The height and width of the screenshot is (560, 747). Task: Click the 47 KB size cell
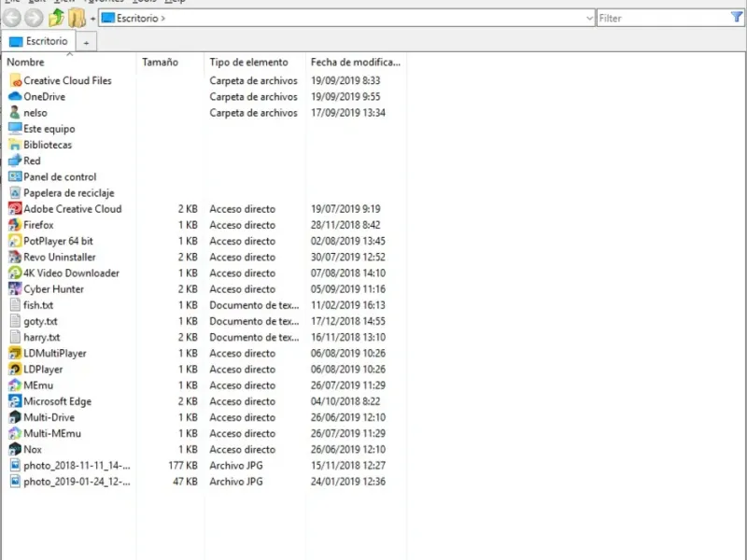(x=185, y=482)
